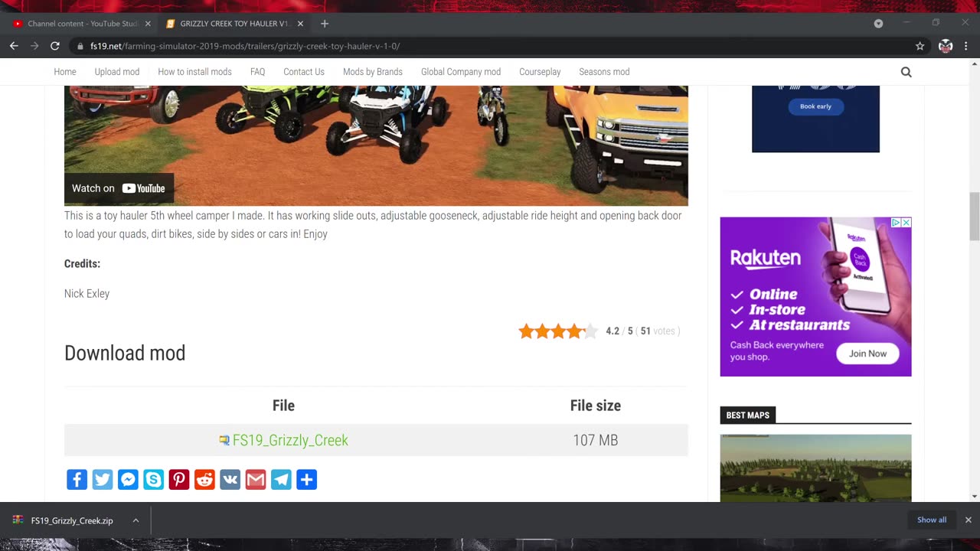View site info lock icon
Image resolution: width=980 pixels, height=551 pixels.
click(80, 46)
